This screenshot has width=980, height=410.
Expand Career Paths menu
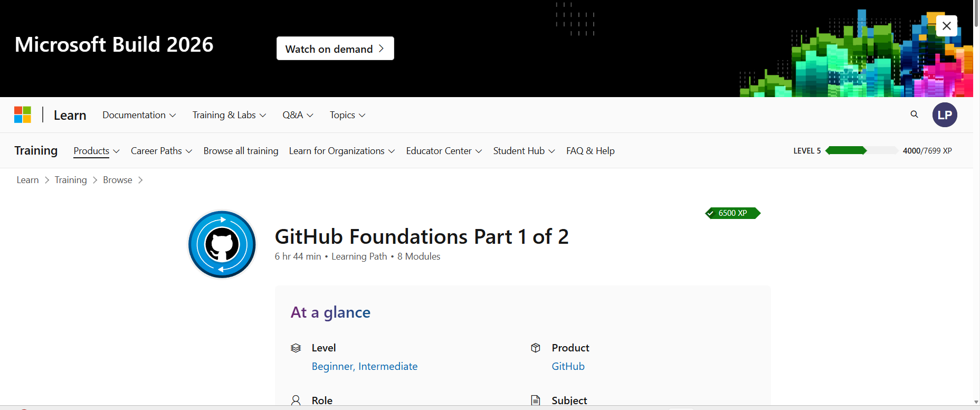point(161,151)
